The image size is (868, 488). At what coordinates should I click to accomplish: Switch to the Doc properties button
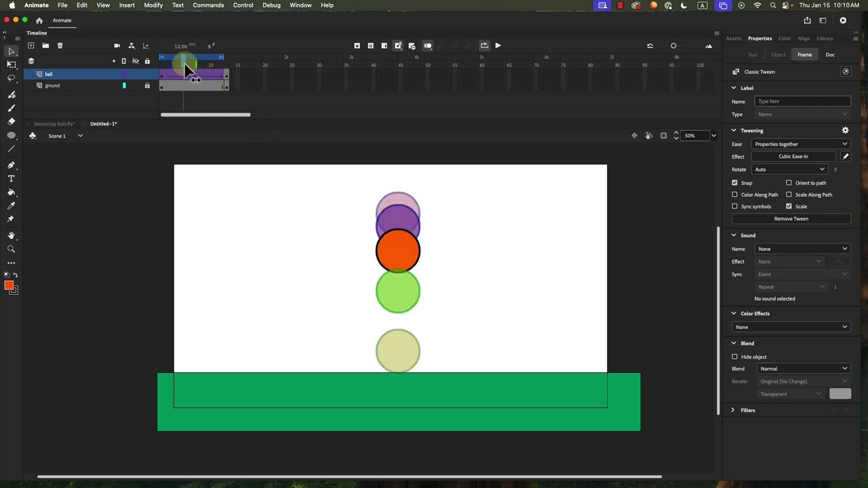pos(830,55)
